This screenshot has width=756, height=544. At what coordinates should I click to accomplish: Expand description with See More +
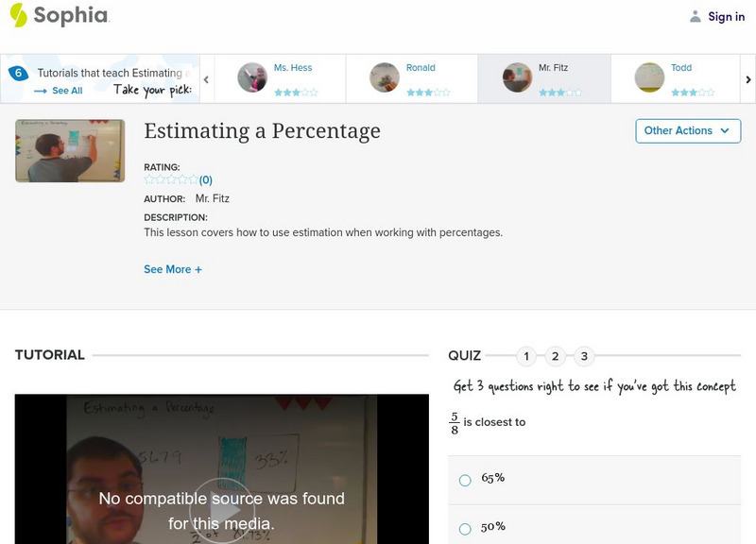173,269
